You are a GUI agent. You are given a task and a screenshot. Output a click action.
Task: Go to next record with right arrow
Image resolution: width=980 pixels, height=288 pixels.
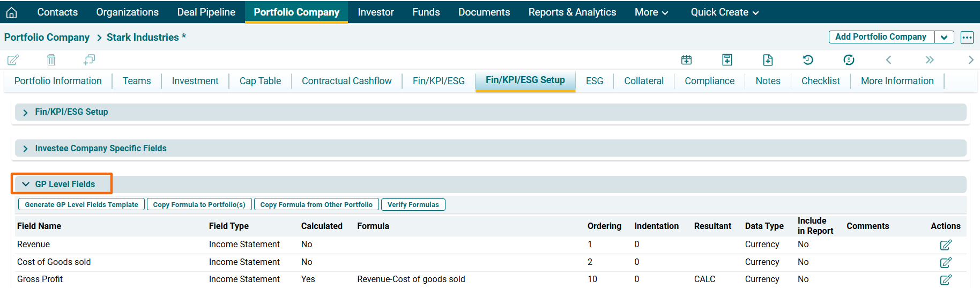970,60
